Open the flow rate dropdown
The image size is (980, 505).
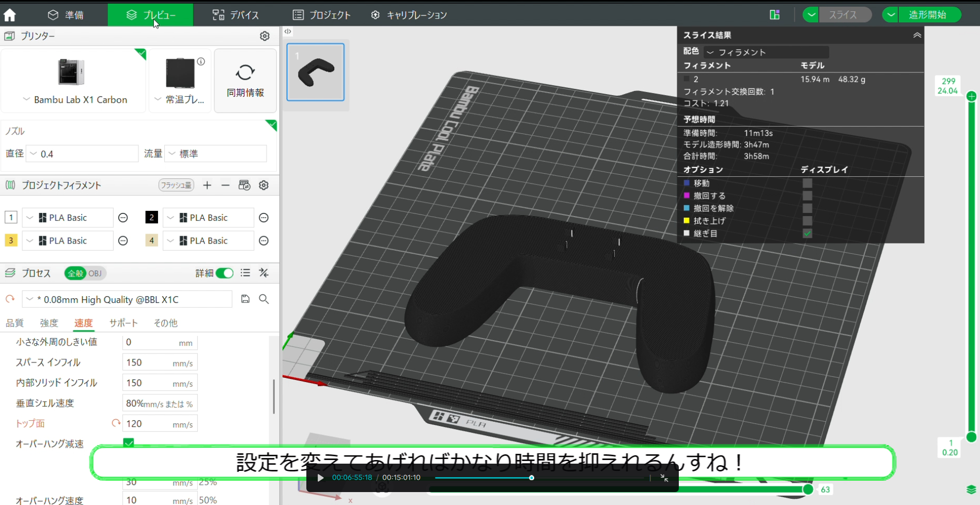(x=215, y=154)
